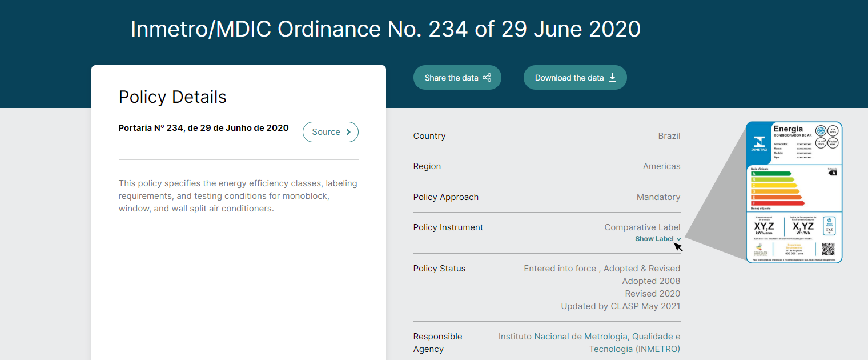868x360 pixels.
Task: Click the yellow class C bar on label
Action: [774, 186]
